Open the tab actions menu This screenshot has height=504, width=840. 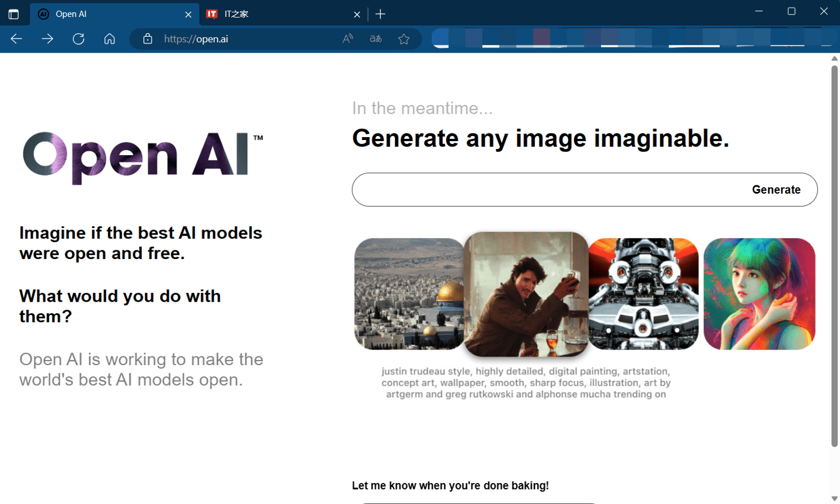point(13,13)
